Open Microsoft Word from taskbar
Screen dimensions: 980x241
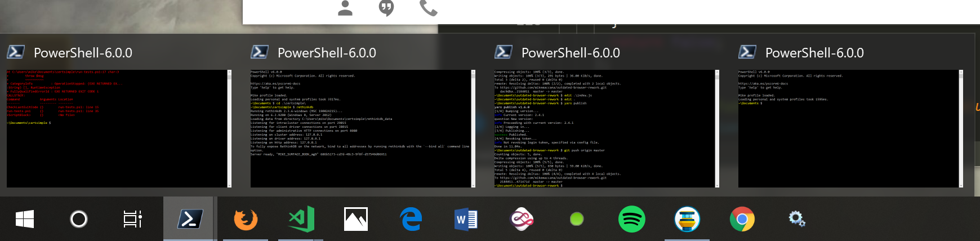coord(466,219)
